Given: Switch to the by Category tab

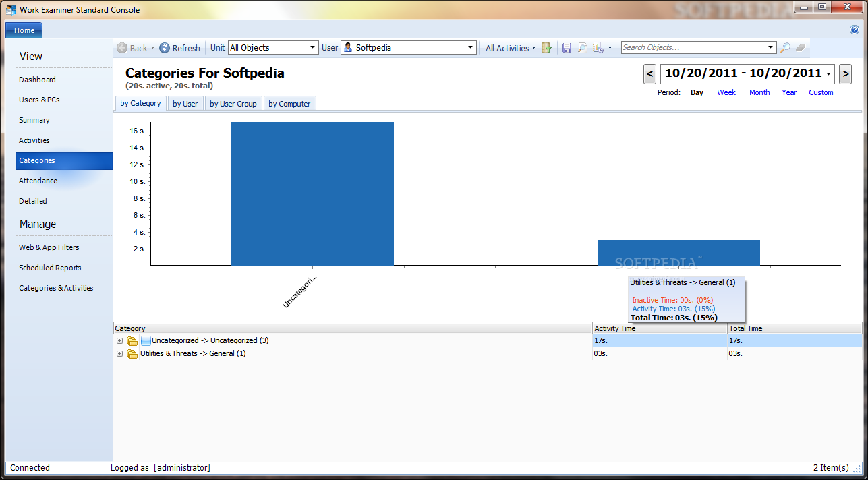Looking at the screenshot, I should 140,103.
